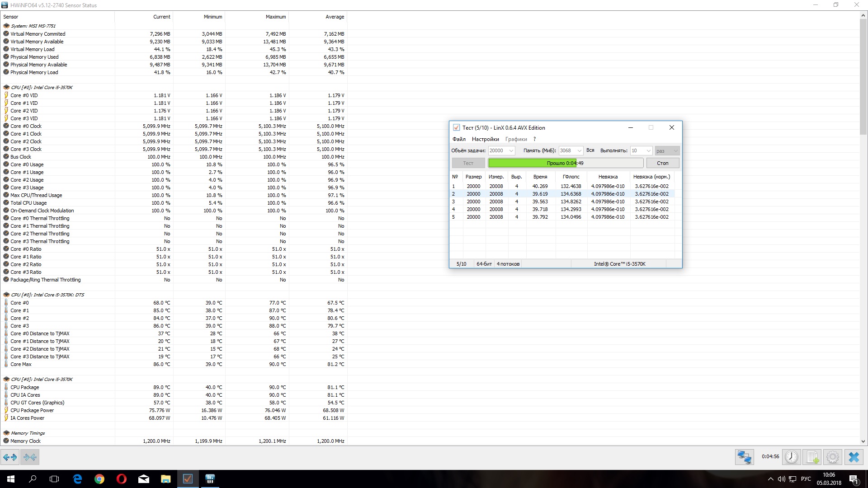Open the Настройки menu in LinX
The image size is (868, 488).
point(485,139)
